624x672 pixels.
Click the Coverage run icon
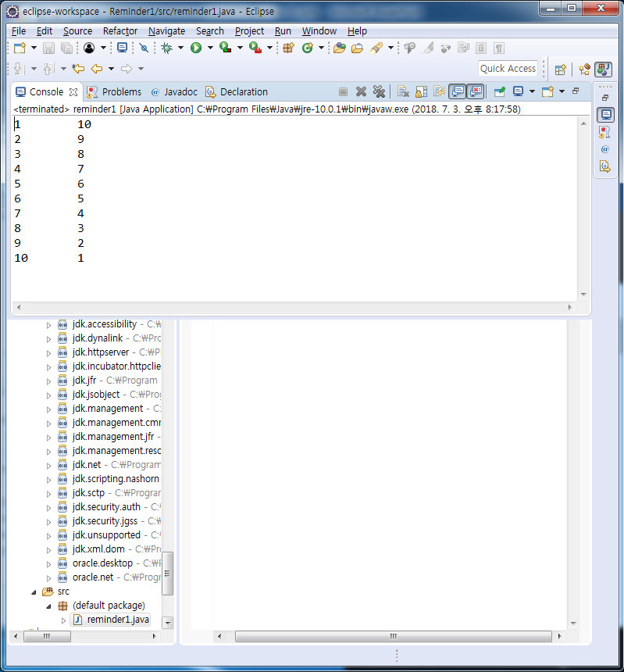click(x=225, y=48)
